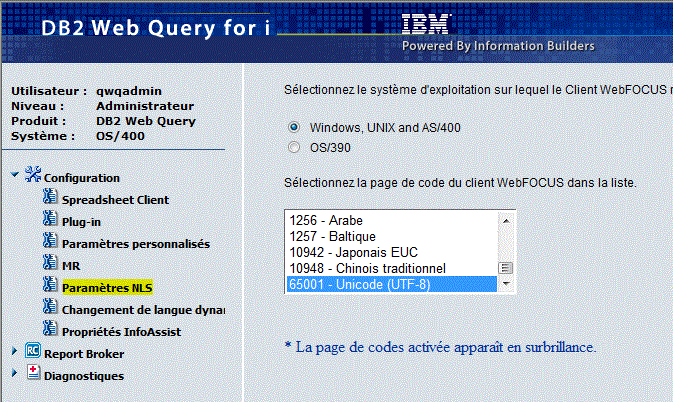
Task: Select 65001 - Unicode (UTF-8)
Action: coord(392,284)
